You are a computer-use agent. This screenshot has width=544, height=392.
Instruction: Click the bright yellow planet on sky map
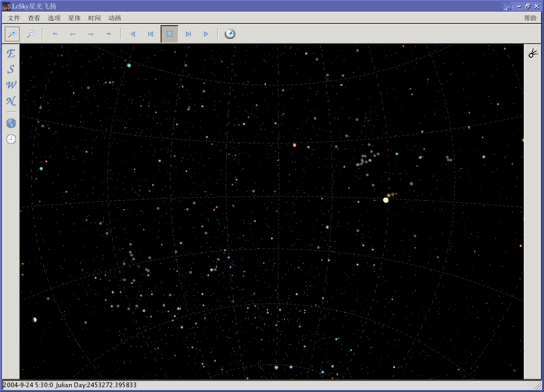pos(386,200)
